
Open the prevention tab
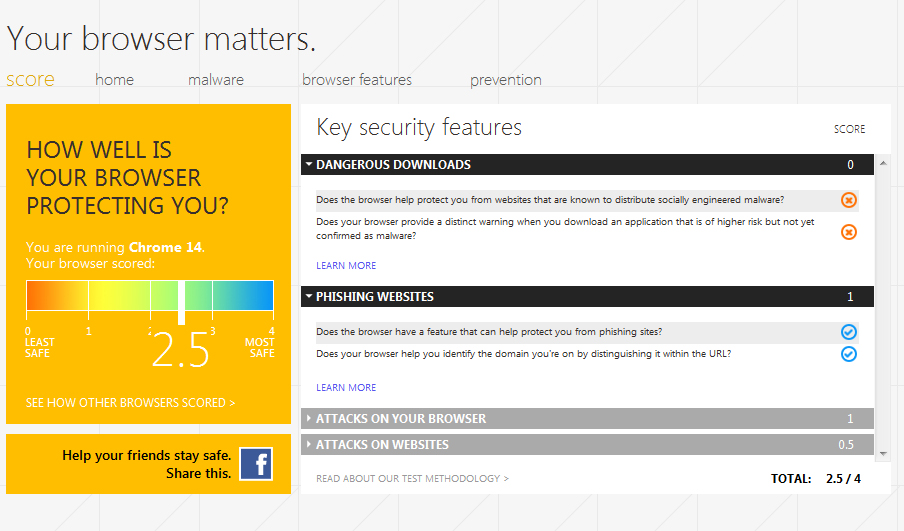pyautogui.click(x=506, y=80)
